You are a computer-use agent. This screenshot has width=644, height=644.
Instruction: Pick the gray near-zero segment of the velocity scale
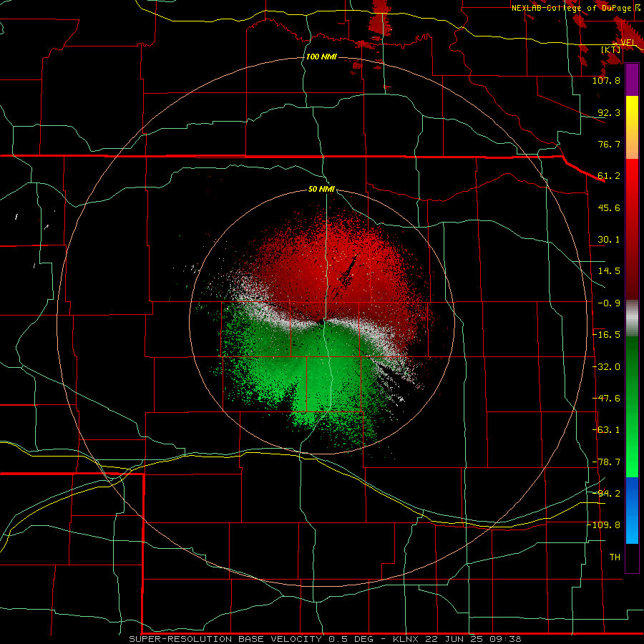click(x=632, y=318)
